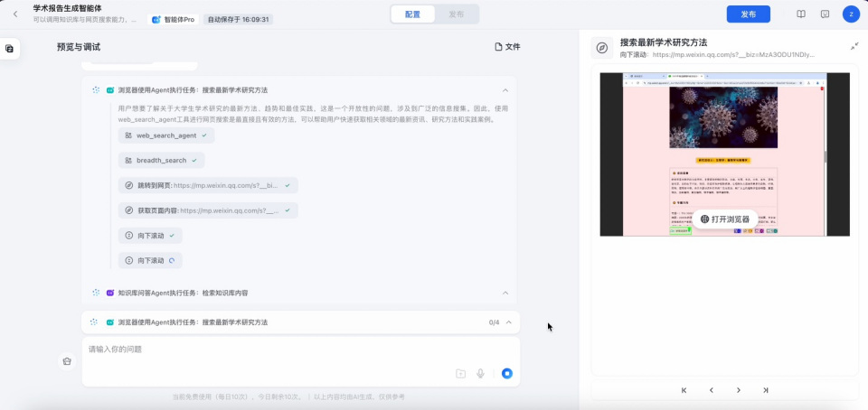Image resolution: width=868 pixels, height=410 pixels.
Task: Click the web_search_agent tool icon
Action: tap(128, 135)
